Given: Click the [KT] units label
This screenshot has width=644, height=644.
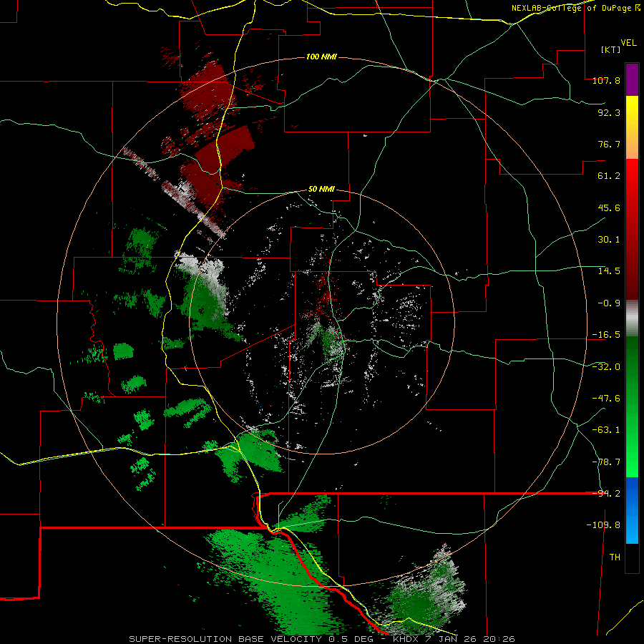Looking at the screenshot, I should click(610, 49).
